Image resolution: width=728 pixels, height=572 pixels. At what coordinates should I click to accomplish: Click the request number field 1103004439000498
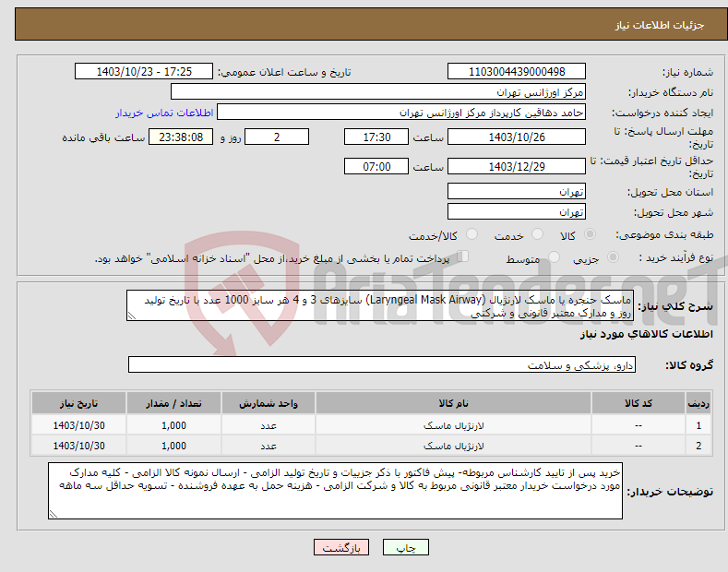[x=517, y=72]
